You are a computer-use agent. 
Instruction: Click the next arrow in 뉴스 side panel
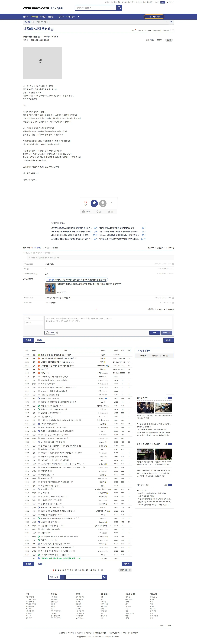(x=171, y=444)
